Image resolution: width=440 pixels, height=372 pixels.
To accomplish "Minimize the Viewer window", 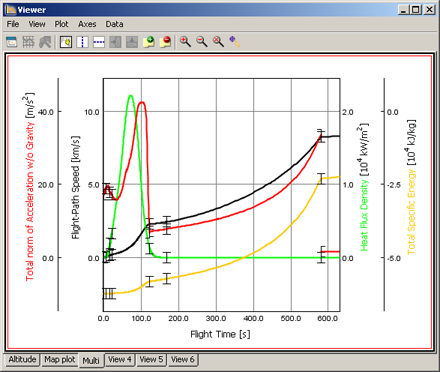I will coord(404,10).
